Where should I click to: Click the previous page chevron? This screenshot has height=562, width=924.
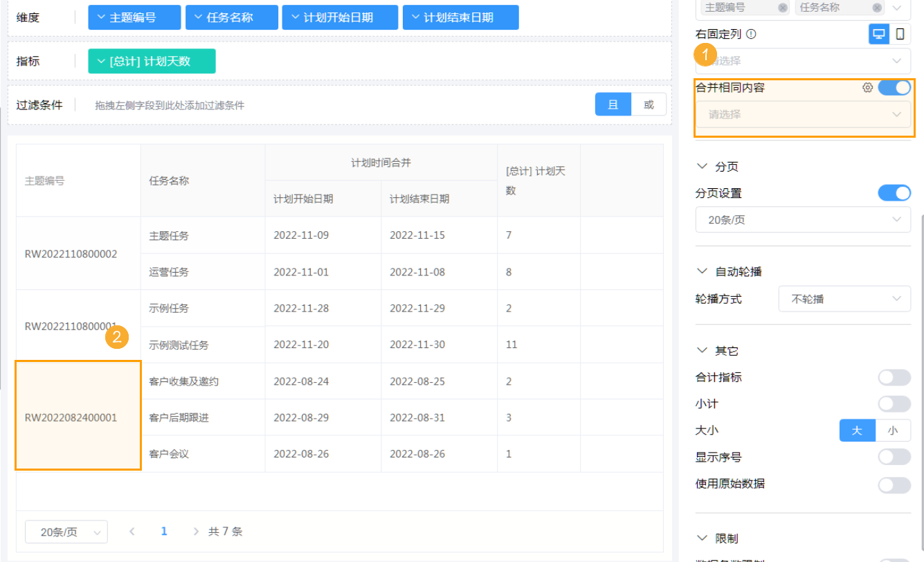coord(132,531)
